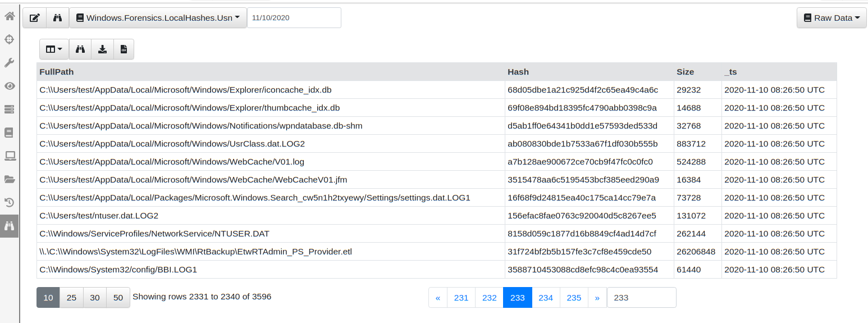Open host information laptop icon

point(10,156)
